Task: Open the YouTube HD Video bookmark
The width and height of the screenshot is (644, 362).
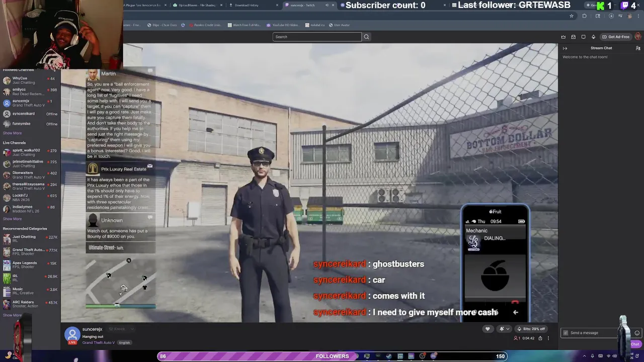Action: pos(282,25)
